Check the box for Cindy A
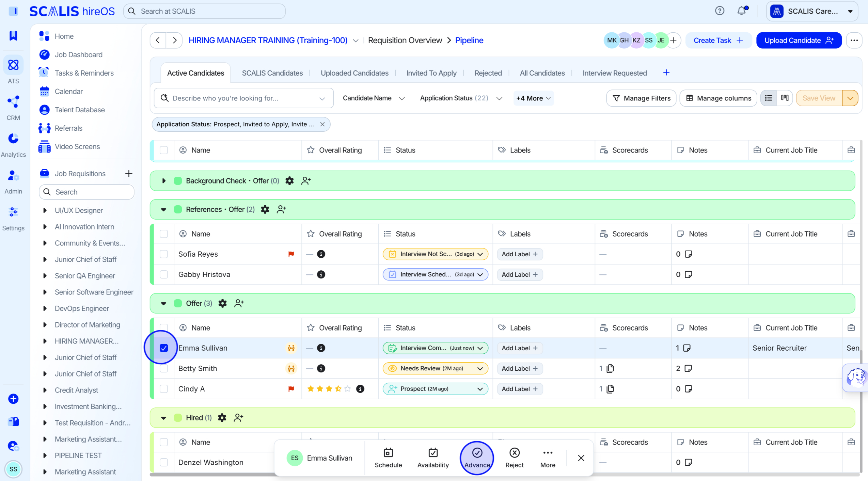The image size is (868, 481). click(x=164, y=389)
